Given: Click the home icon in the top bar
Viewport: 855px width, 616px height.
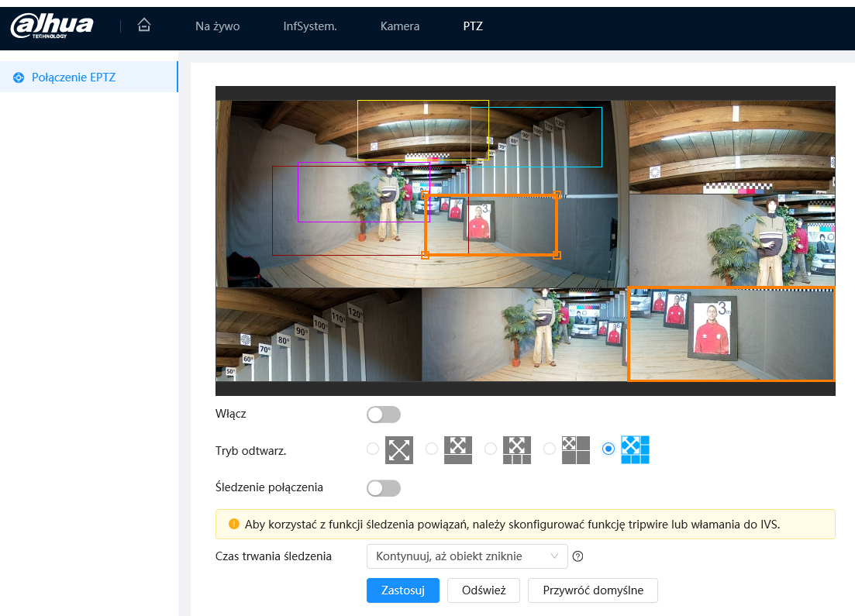Looking at the screenshot, I should coord(143,26).
